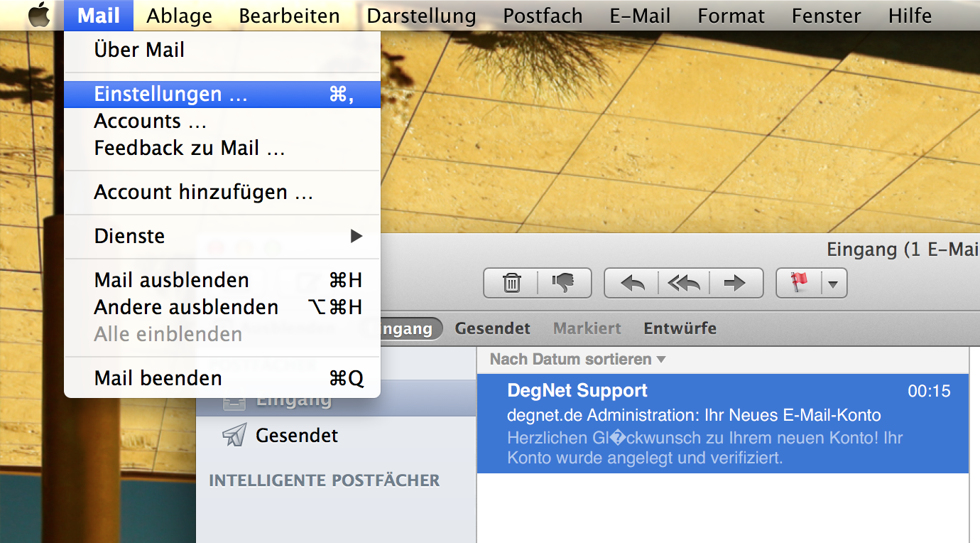The height and width of the screenshot is (543, 980).
Task: Select Andere ausblenden menu entry
Action: coord(222,307)
